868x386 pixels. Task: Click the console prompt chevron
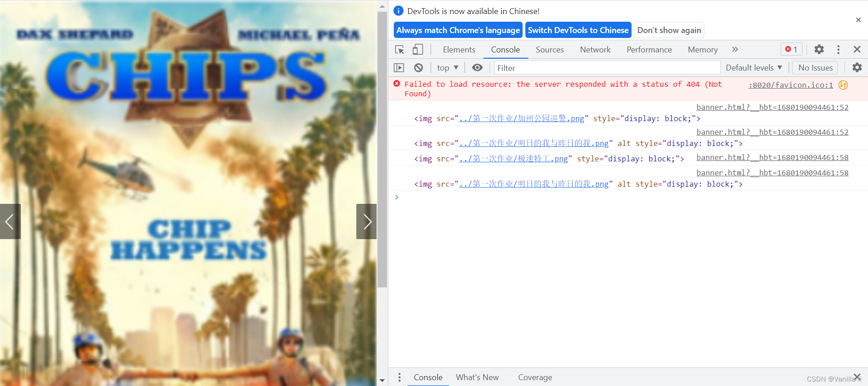coord(397,197)
